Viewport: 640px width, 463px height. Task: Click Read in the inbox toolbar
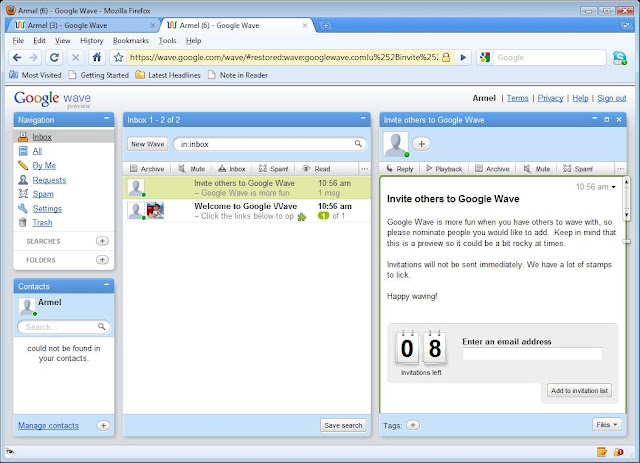point(316,169)
